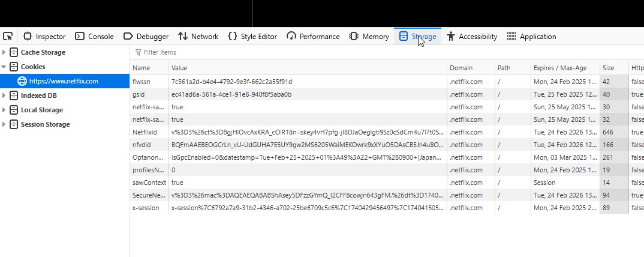
Task: Sort by the Value column header
Action: click(308, 68)
